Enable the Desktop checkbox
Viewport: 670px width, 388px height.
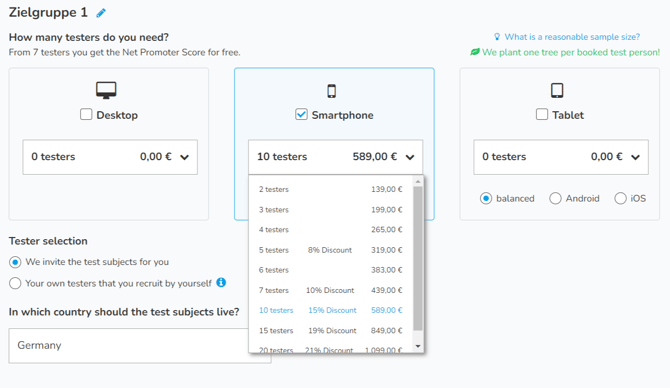click(x=86, y=115)
